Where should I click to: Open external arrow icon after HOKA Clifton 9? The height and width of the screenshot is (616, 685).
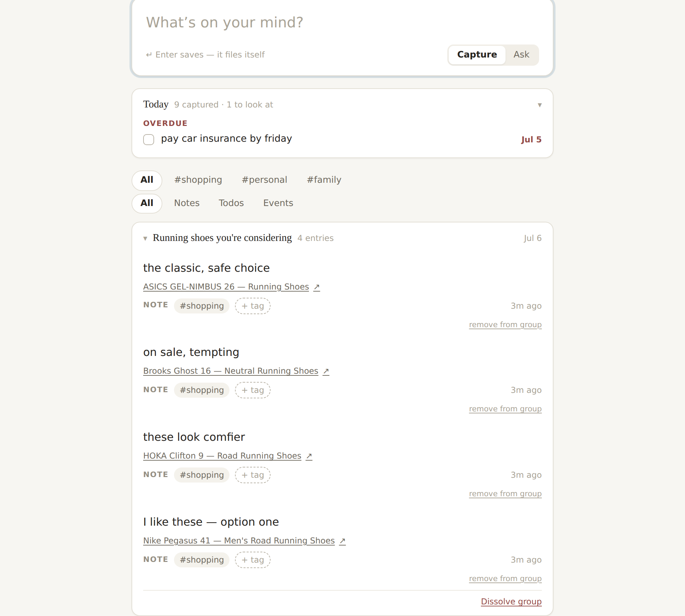click(x=309, y=456)
